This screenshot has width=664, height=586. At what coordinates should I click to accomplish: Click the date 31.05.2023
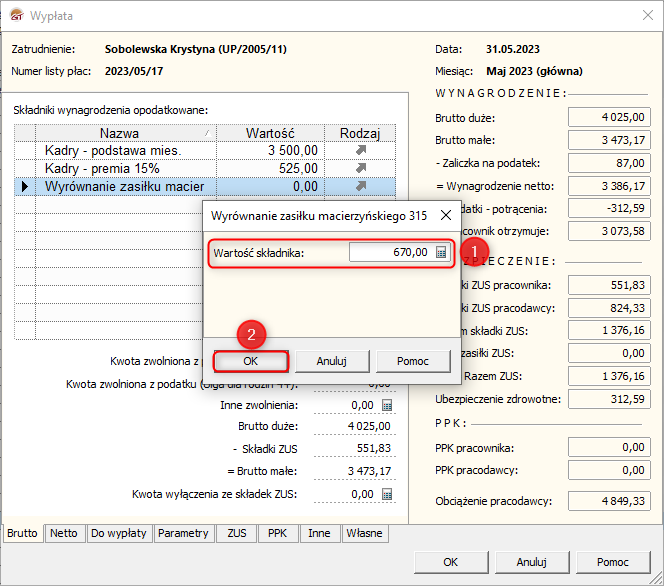click(512, 49)
